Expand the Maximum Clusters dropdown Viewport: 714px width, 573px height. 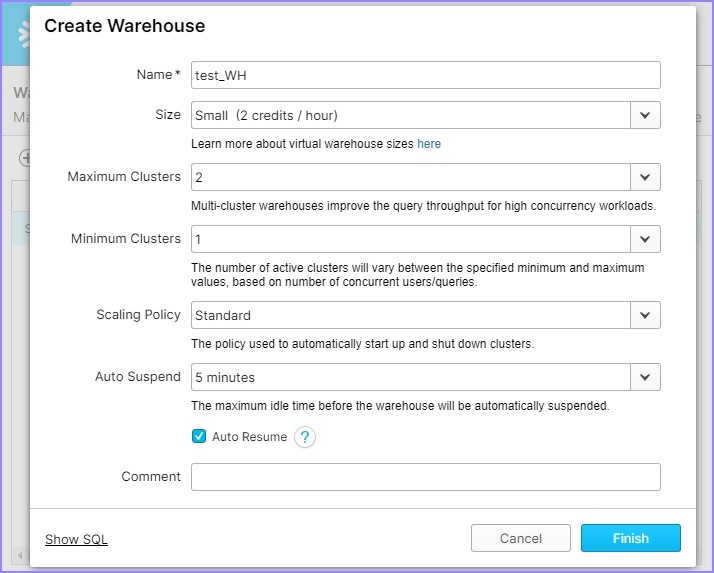click(x=645, y=177)
